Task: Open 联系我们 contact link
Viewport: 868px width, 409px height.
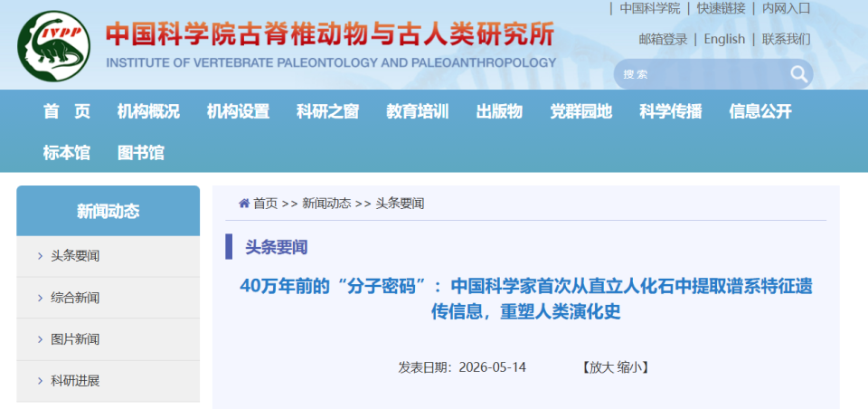Action: (x=786, y=39)
